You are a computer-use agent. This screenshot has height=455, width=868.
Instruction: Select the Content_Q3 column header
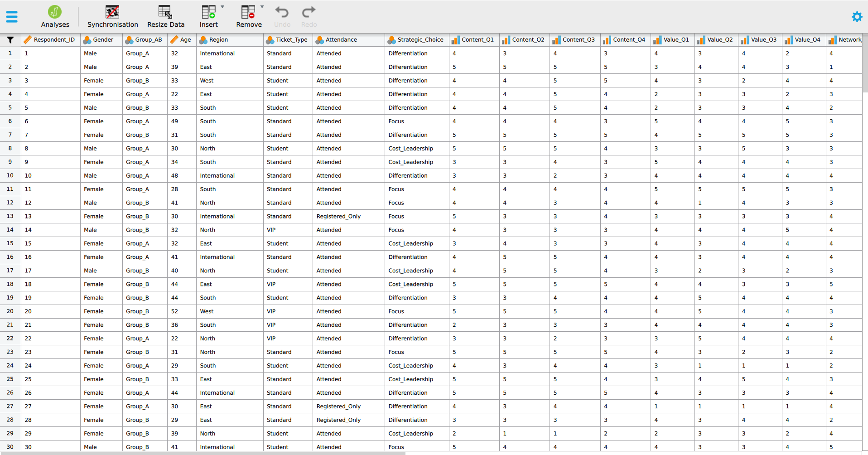point(575,40)
